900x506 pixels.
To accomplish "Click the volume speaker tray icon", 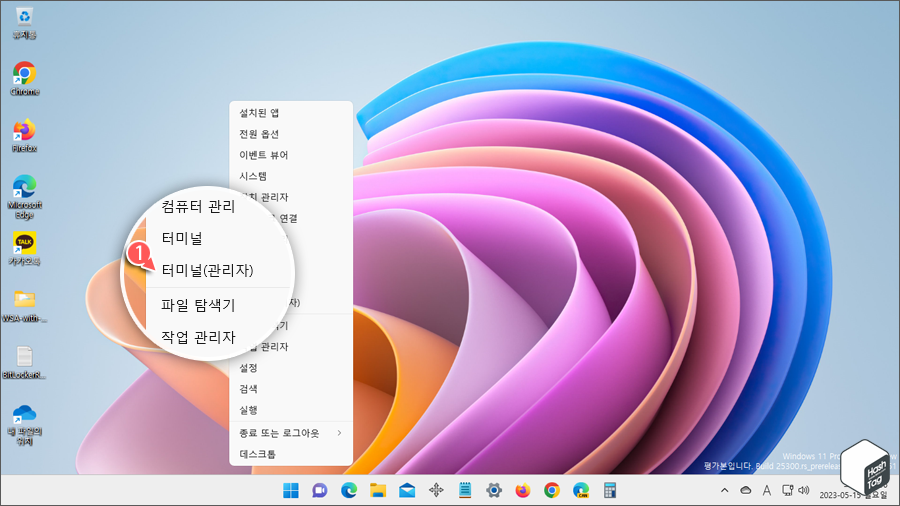I will [804, 491].
